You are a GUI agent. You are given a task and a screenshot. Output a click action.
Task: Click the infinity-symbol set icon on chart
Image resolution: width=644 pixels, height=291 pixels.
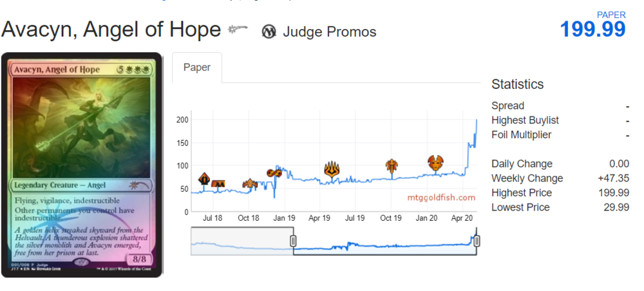pyautogui.click(x=274, y=173)
